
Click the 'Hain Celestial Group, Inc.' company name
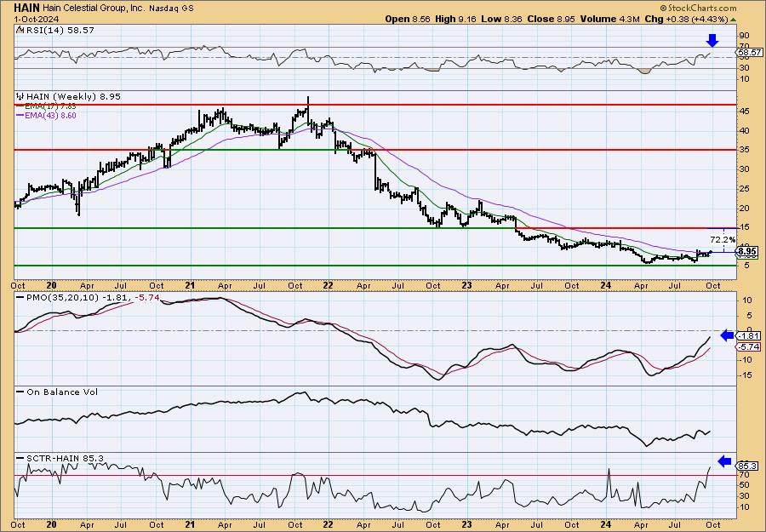[94, 9]
